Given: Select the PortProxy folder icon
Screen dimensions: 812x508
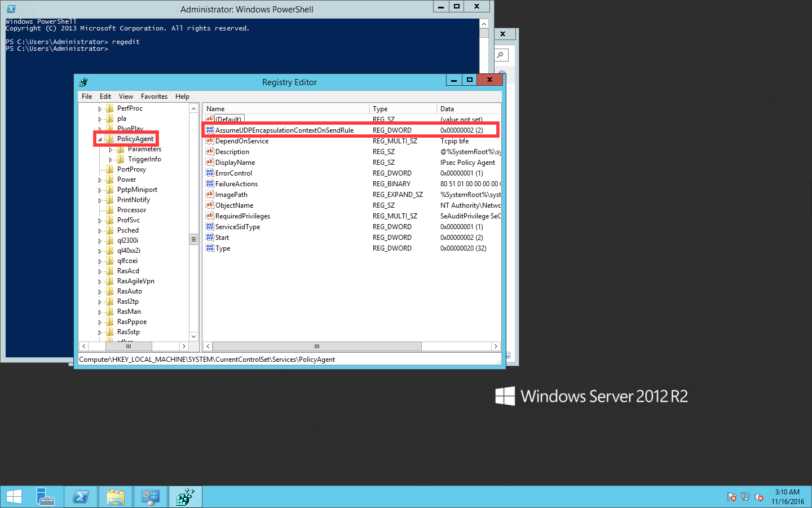Looking at the screenshot, I should [x=109, y=169].
